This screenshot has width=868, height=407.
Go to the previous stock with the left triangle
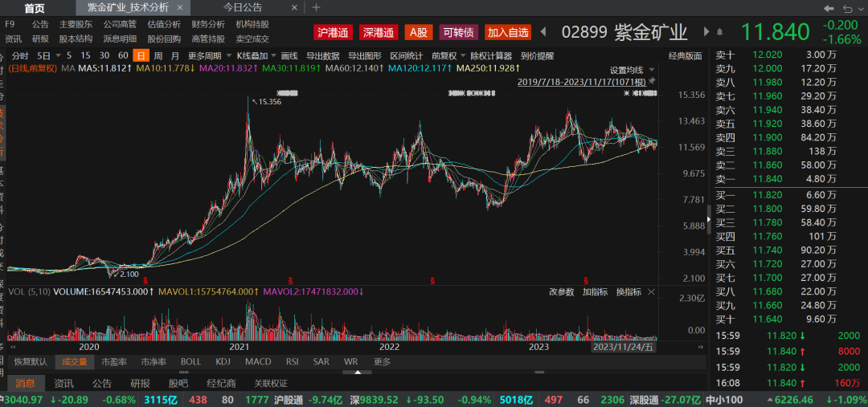543,32
